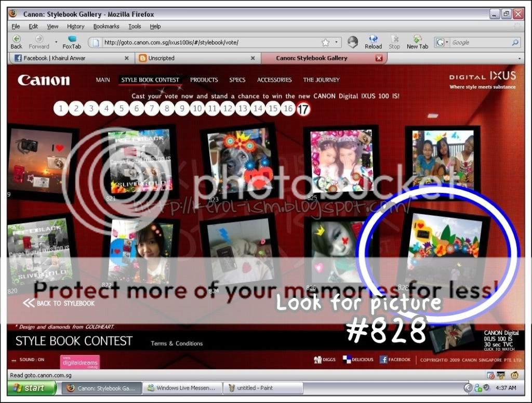
Task: Open the Terms & Conditions link
Action: click(x=177, y=343)
